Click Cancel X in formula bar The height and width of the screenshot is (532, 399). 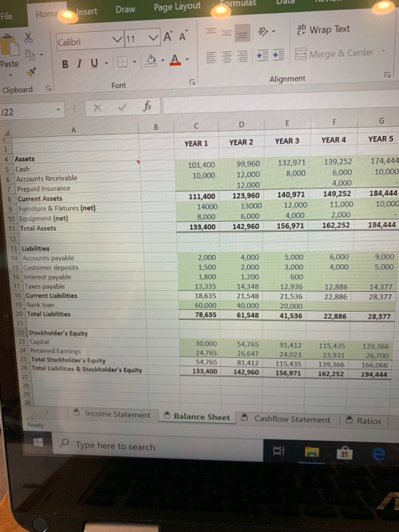(x=97, y=108)
